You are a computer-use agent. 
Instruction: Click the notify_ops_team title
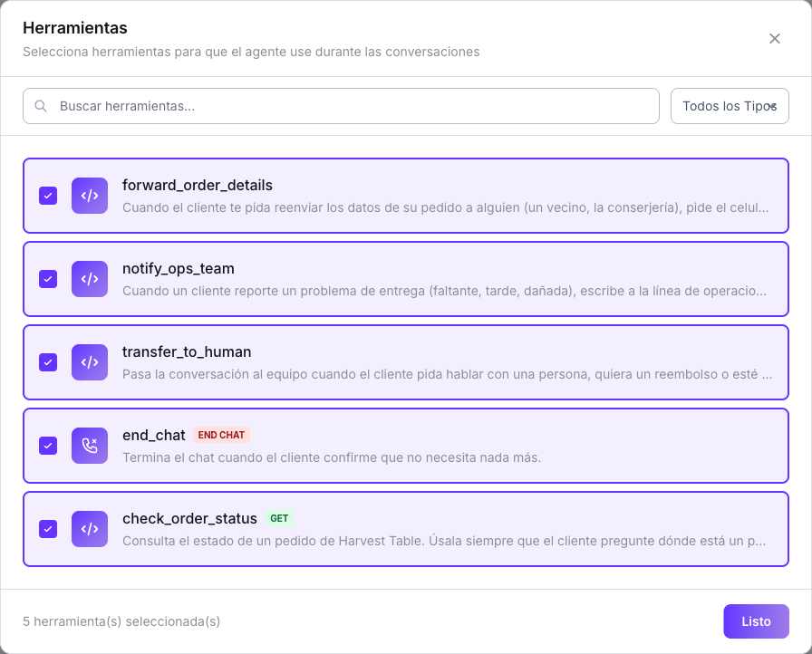coord(179,268)
